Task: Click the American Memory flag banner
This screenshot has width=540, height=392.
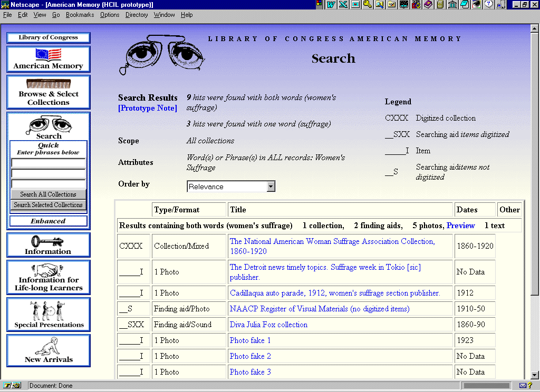Action: [x=49, y=59]
